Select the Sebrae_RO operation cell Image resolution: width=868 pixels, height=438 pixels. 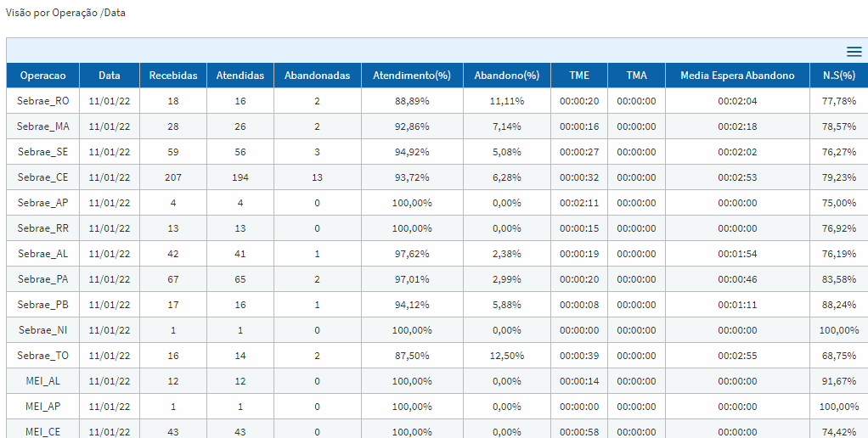pos(43,101)
